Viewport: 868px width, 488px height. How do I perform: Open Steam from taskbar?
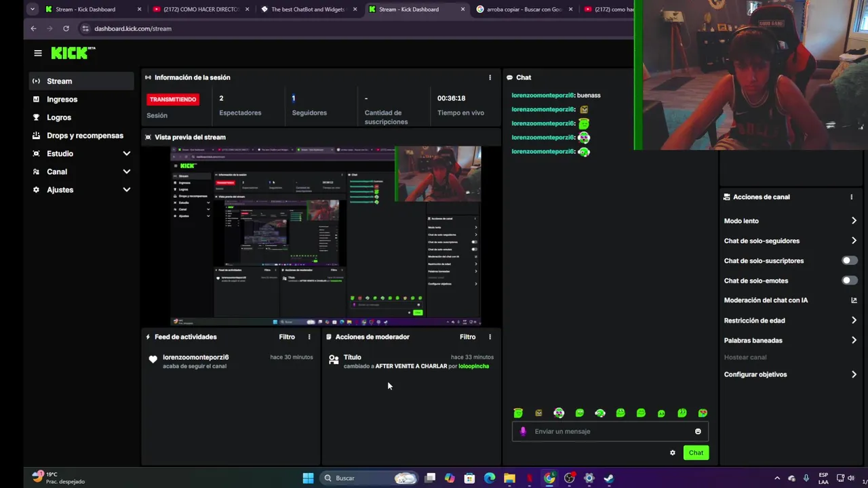609,478
